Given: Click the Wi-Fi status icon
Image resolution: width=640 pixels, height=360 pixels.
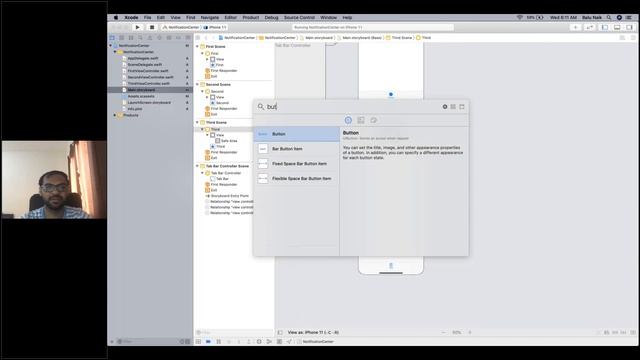Looking at the screenshot, I should tap(520, 18).
